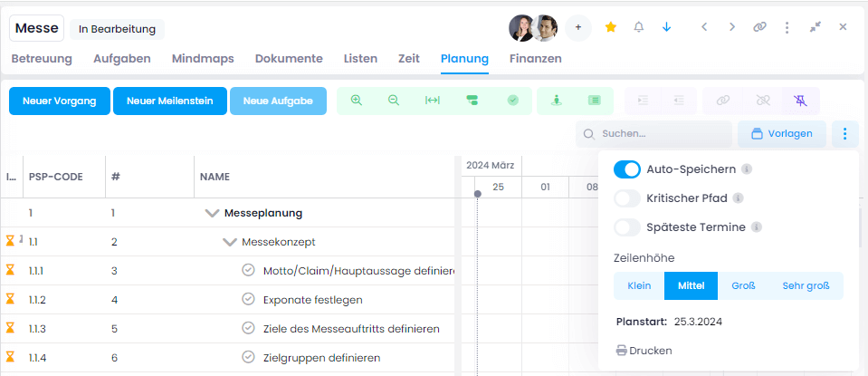Add team member with plus button

coord(578,27)
